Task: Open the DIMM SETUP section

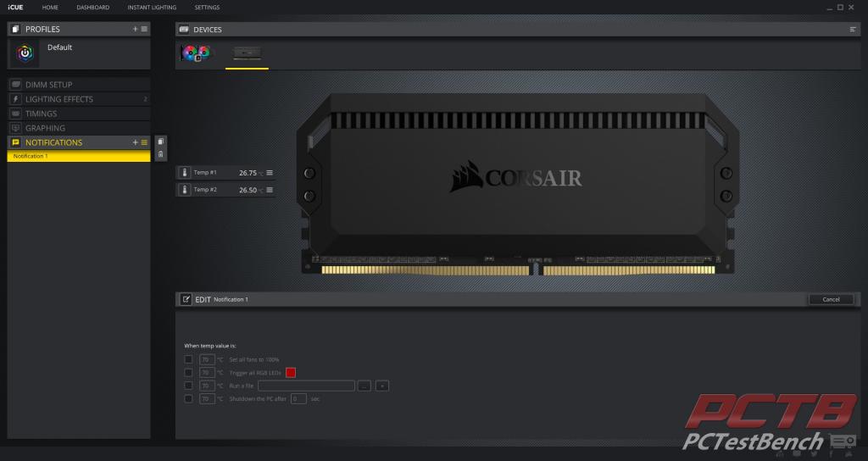Action: [x=79, y=84]
